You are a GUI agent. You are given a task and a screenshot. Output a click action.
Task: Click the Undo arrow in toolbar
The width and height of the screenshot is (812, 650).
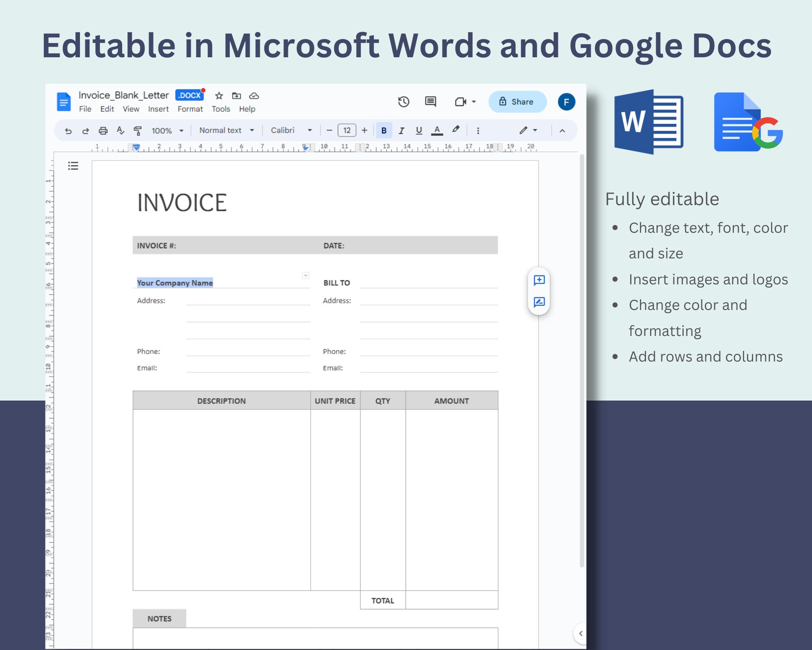click(68, 131)
